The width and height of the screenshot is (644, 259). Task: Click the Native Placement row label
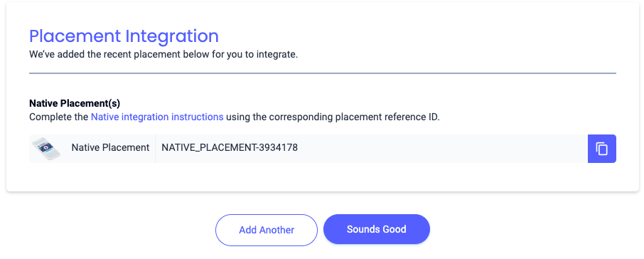(x=110, y=147)
